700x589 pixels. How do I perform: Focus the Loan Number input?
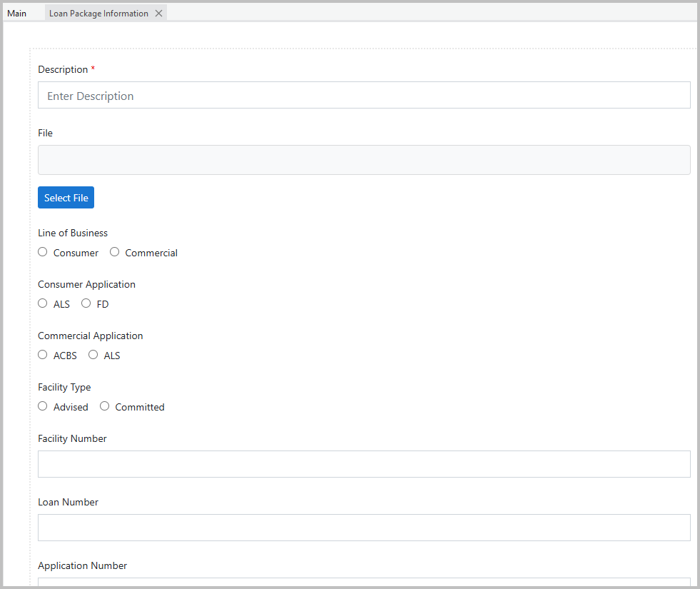point(364,528)
